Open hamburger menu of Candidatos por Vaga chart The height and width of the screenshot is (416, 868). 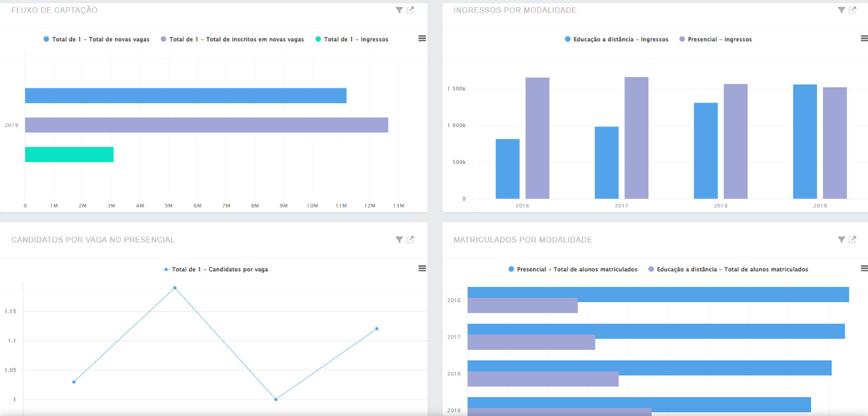click(x=422, y=268)
